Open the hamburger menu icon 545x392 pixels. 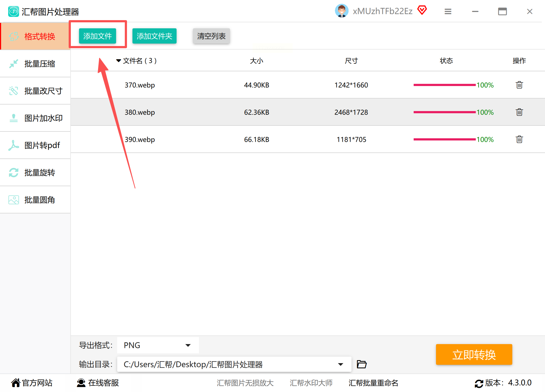(448, 11)
